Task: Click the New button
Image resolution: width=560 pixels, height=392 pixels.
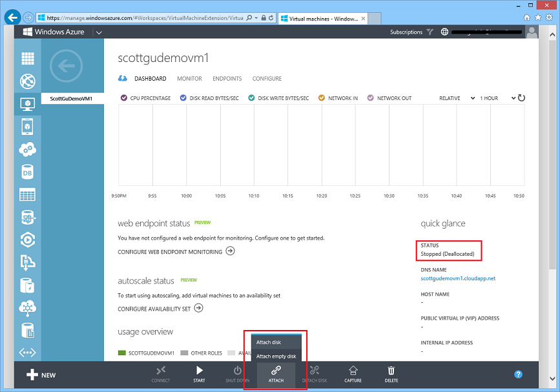Action: click(x=41, y=375)
